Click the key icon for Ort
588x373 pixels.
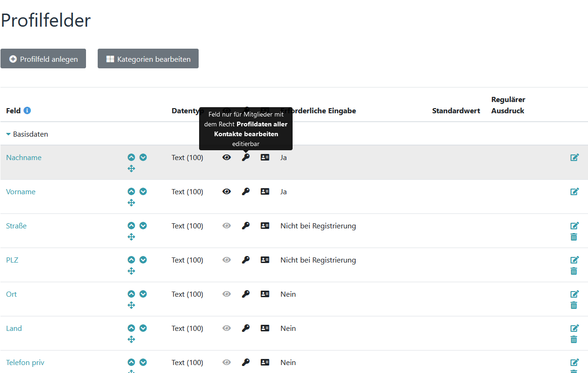246,294
